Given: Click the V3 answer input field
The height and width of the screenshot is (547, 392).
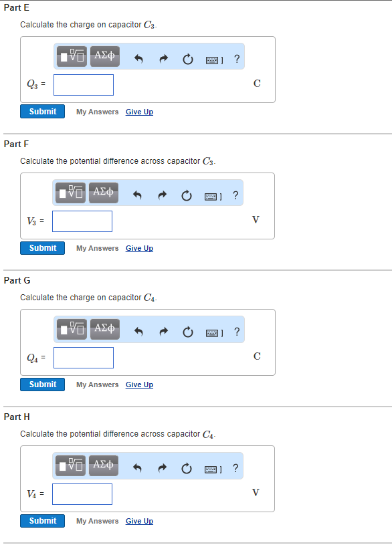Looking at the screenshot, I should (x=82, y=221).
